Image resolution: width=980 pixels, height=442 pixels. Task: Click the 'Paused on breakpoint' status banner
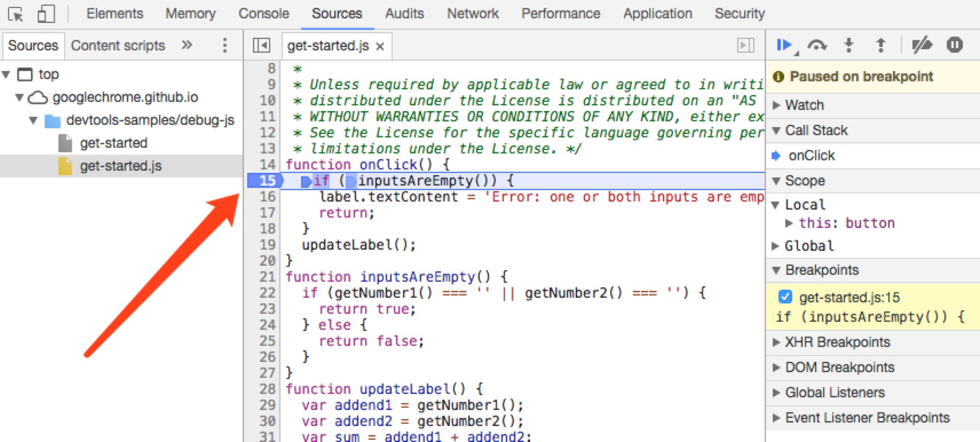point(873,77)
